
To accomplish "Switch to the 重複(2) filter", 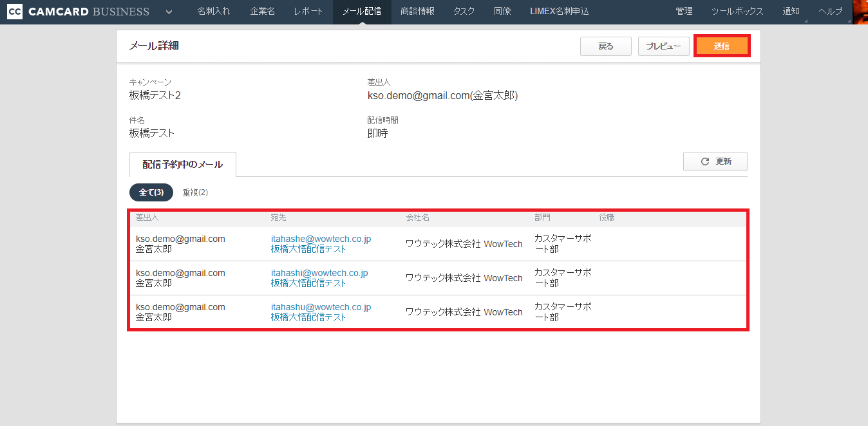I will coord(195,192).
